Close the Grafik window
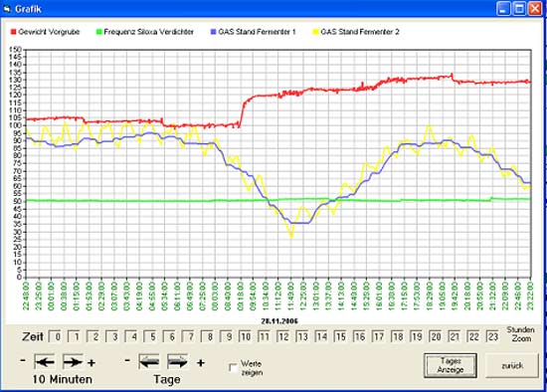 (x=535, y=9)
